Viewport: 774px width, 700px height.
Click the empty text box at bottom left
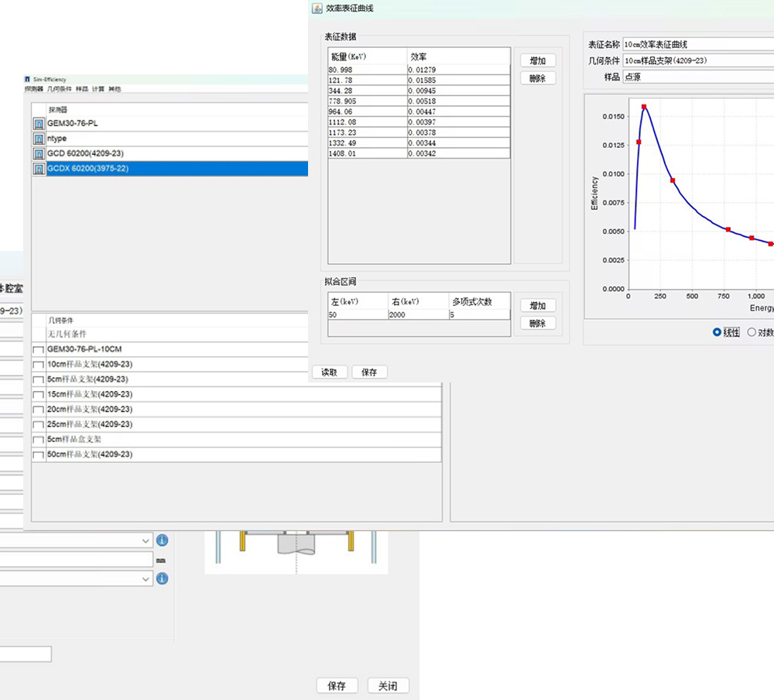click(x=26, y=654)
